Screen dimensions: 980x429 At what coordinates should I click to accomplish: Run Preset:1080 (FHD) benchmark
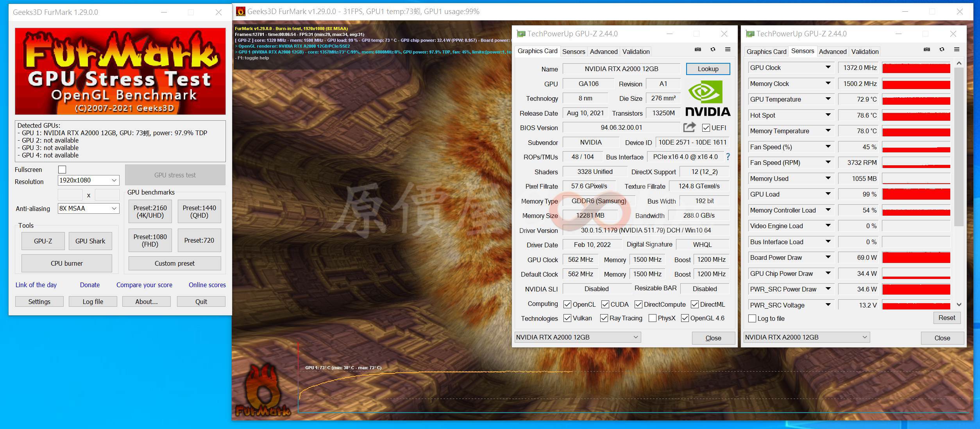tap(150, 240)
